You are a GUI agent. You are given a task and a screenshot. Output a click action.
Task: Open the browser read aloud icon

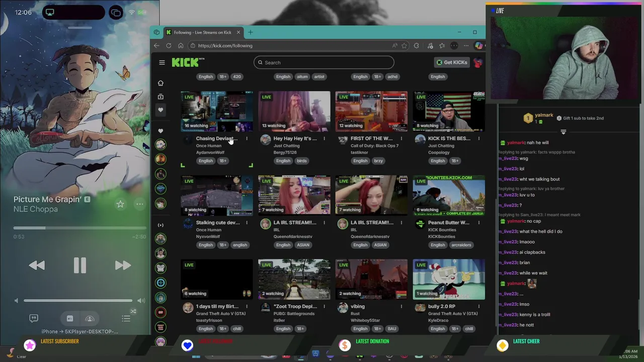(x=395, y=45)
